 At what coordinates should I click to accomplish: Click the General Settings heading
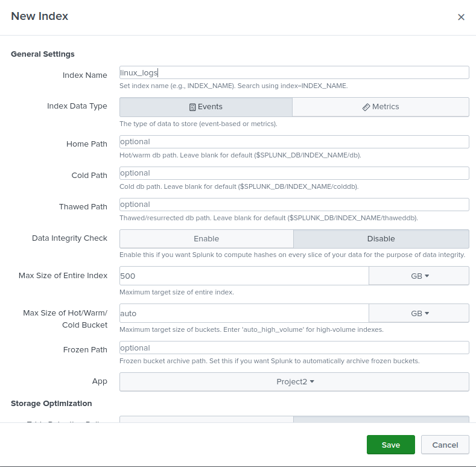point(42,54)
